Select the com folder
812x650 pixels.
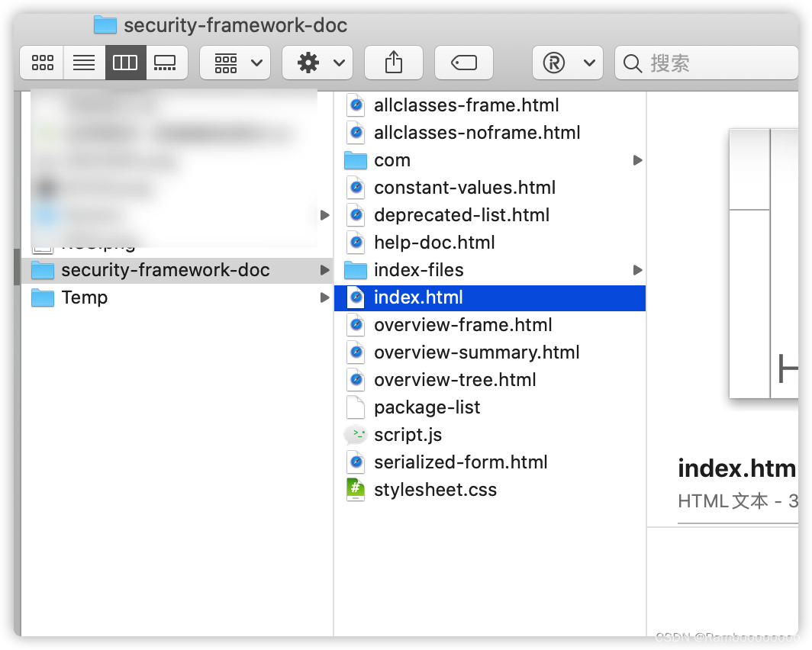[489, 160]
